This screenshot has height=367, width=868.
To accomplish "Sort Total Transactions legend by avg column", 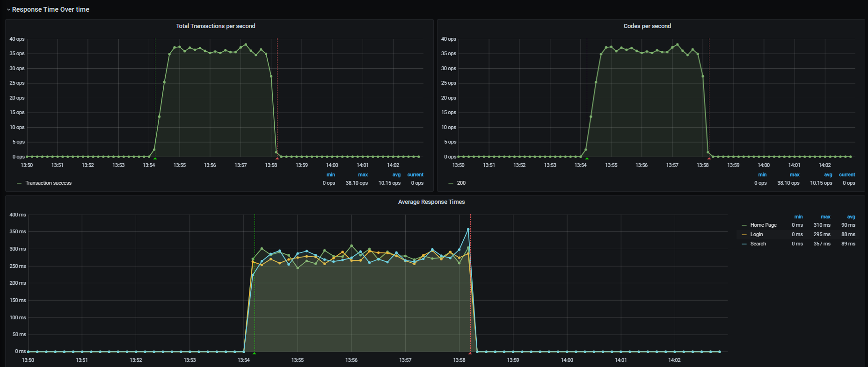I will coord(396,175).
